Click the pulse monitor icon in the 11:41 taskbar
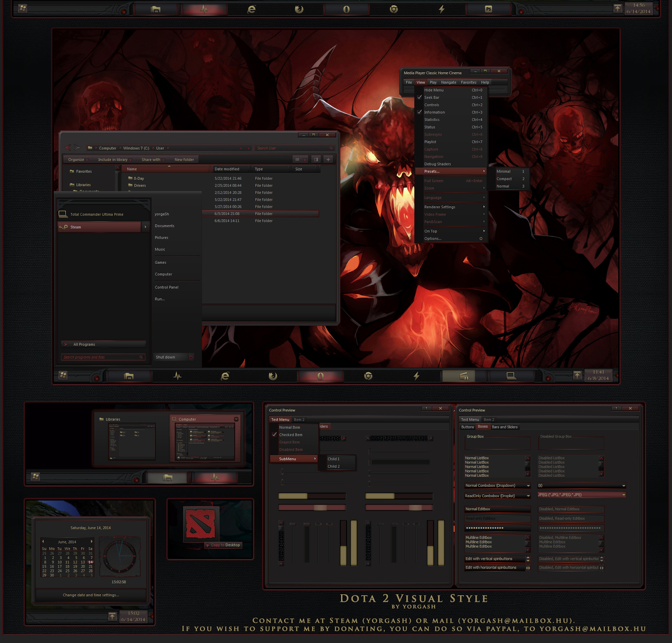This screenshot has height=643, width=672. [x=178, y=376]
